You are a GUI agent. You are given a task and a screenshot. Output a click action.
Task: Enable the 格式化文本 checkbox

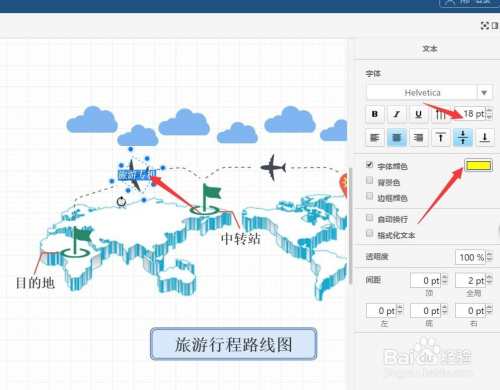tap(369, 233)
